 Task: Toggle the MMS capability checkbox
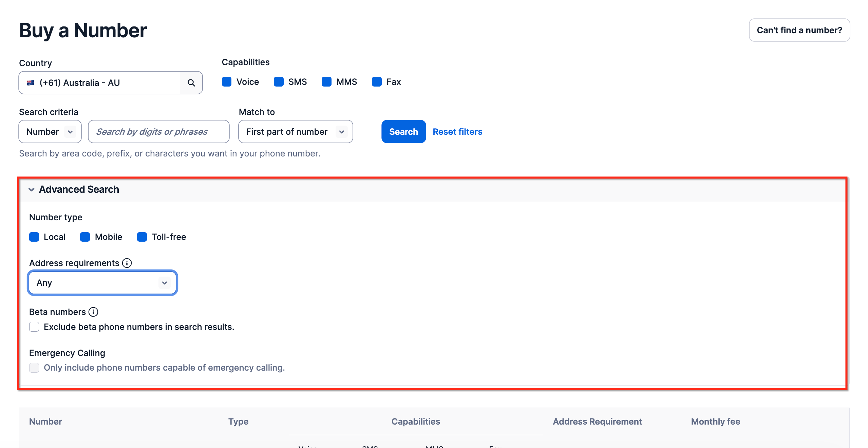[326, 82]
